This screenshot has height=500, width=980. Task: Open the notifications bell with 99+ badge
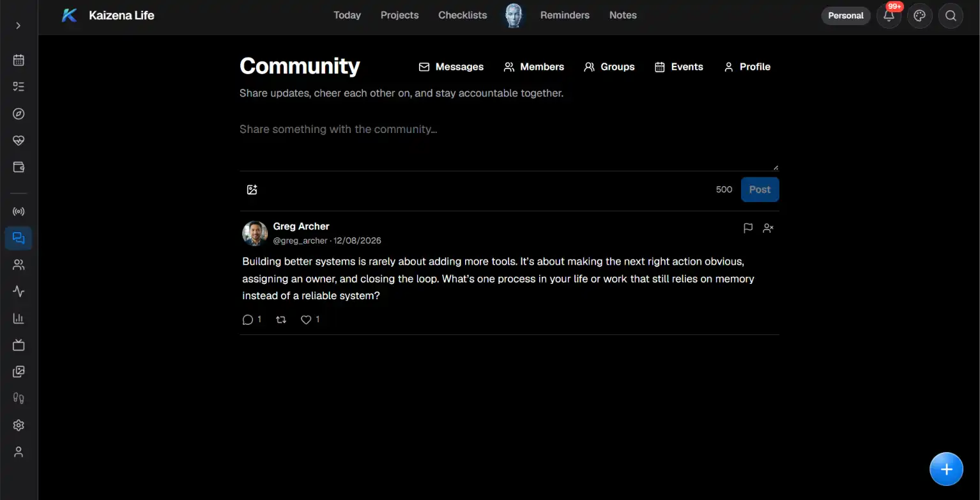pyautogui.click(x=889, y=16)
